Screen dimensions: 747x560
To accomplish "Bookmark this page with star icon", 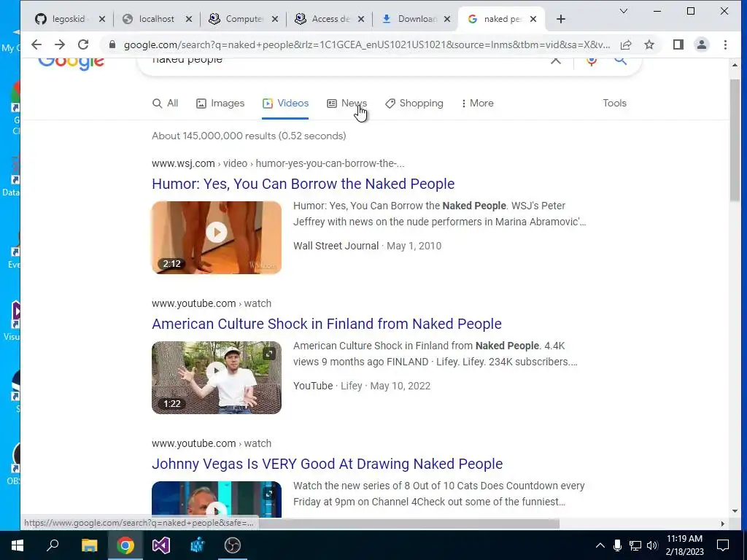I will click(x=649, y=44).
